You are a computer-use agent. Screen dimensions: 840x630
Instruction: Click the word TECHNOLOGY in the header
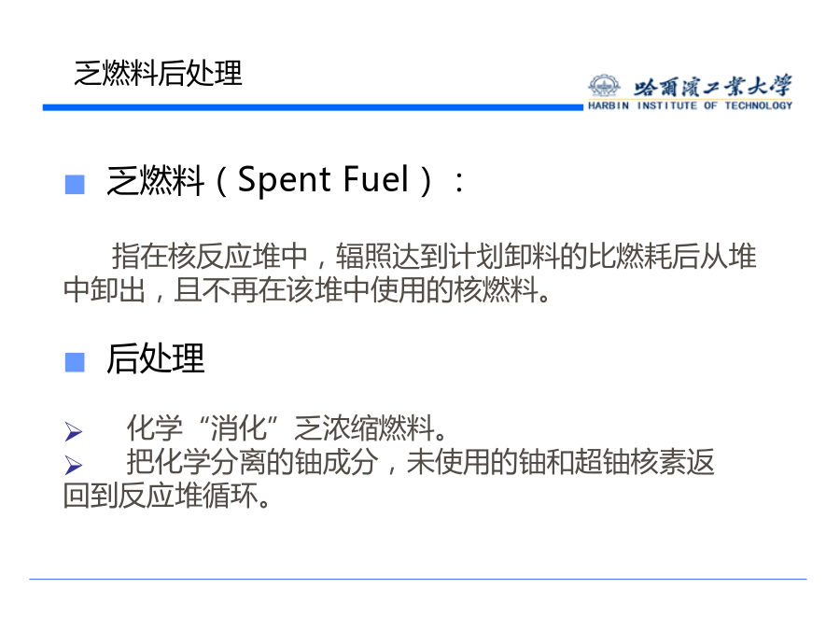point(758,105)
